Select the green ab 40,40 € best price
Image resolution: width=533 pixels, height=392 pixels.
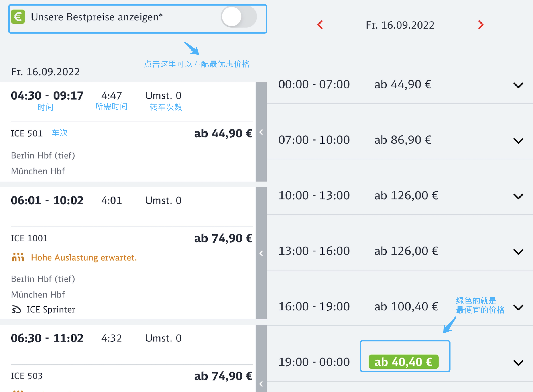403,362
